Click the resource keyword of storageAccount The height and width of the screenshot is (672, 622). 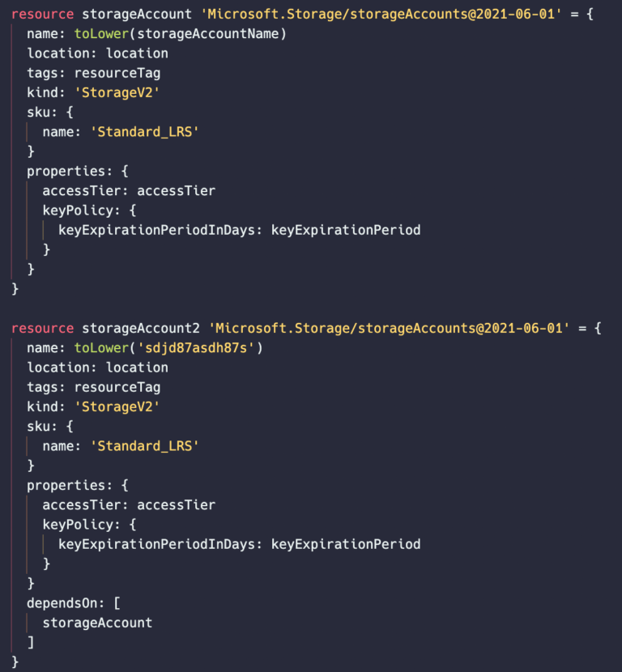[x=42, y=14]
